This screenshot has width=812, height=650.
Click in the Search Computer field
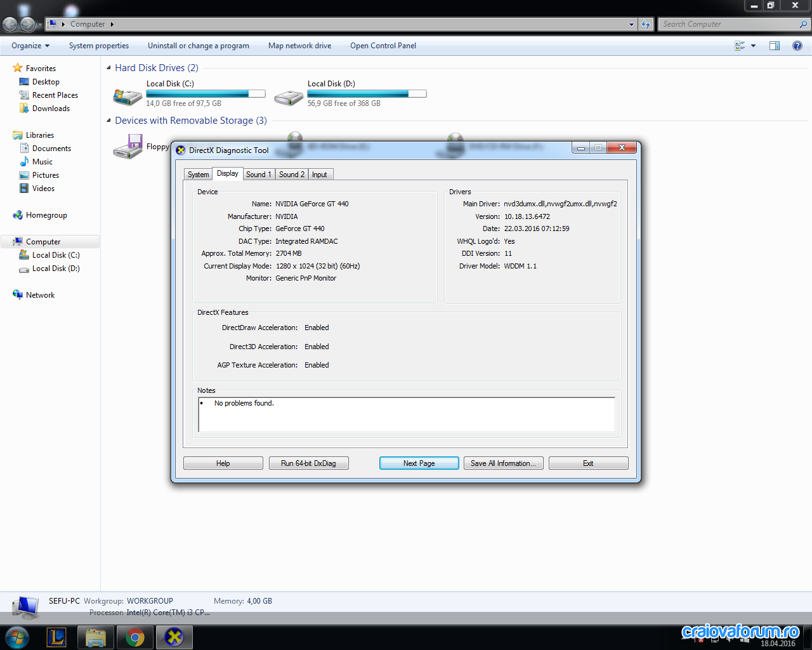coord(728,24)
